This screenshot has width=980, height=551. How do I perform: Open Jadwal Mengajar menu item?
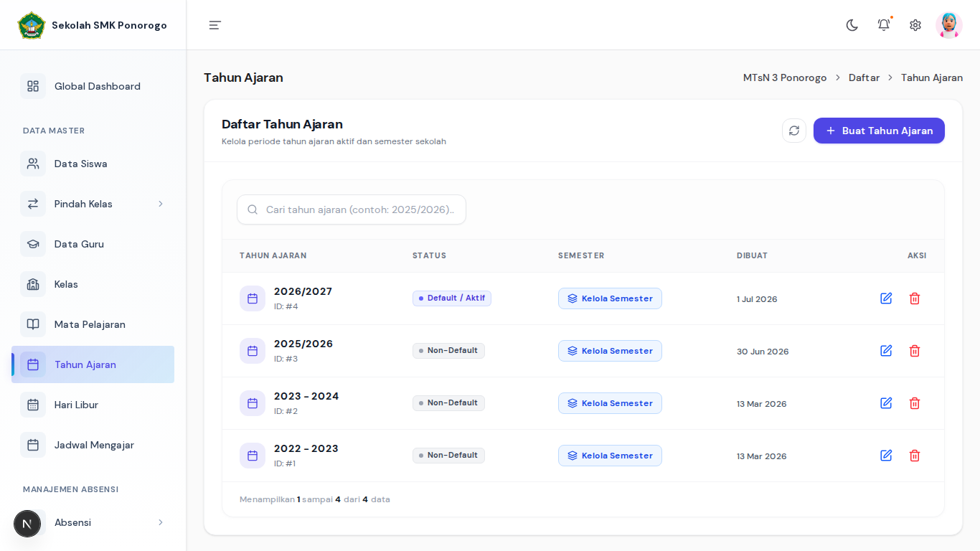(x=93, y=445)
